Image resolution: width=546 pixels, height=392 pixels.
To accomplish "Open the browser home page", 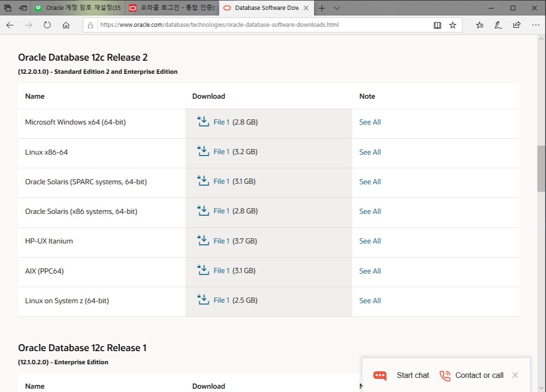I will point(66,25).
